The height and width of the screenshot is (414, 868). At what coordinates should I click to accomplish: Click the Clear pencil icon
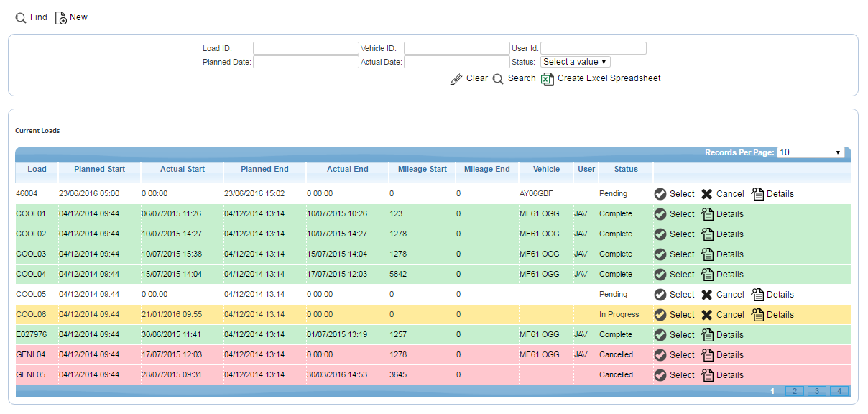457,79
